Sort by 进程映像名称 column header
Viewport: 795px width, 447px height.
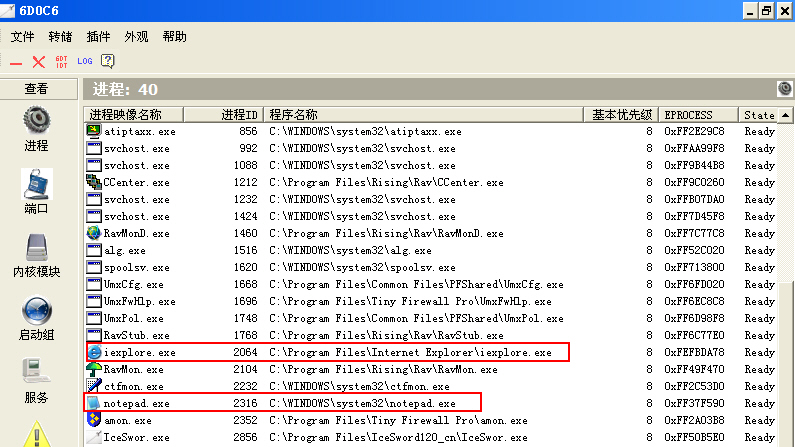click(x=133, y=115)
